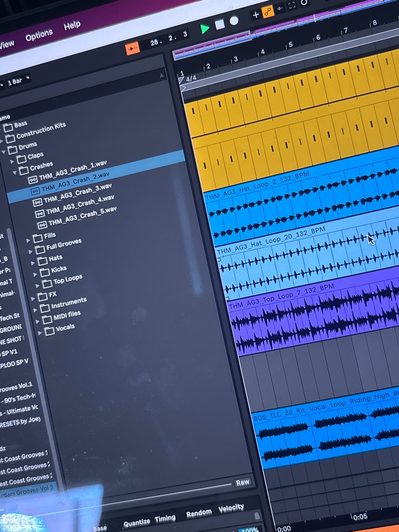Viewport: 399px width, 532px height.
Task: Click the Quantize column header in Groove Pool
Action: pyautogui.click(x=137, y=522)
